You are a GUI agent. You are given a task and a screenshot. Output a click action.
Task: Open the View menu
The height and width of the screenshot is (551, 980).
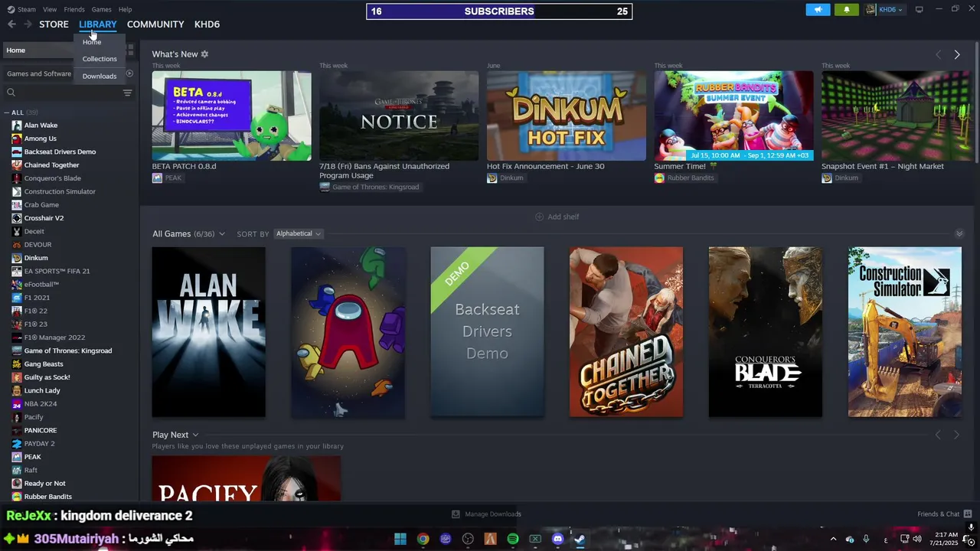tap(50, 9)
